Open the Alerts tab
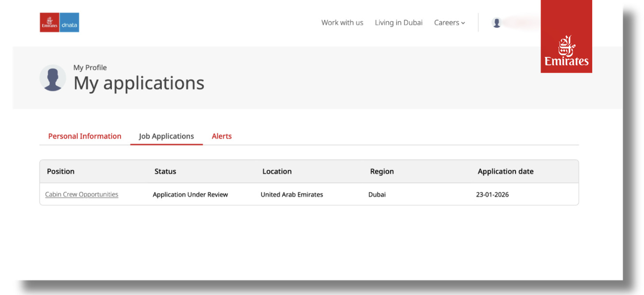 222,136
